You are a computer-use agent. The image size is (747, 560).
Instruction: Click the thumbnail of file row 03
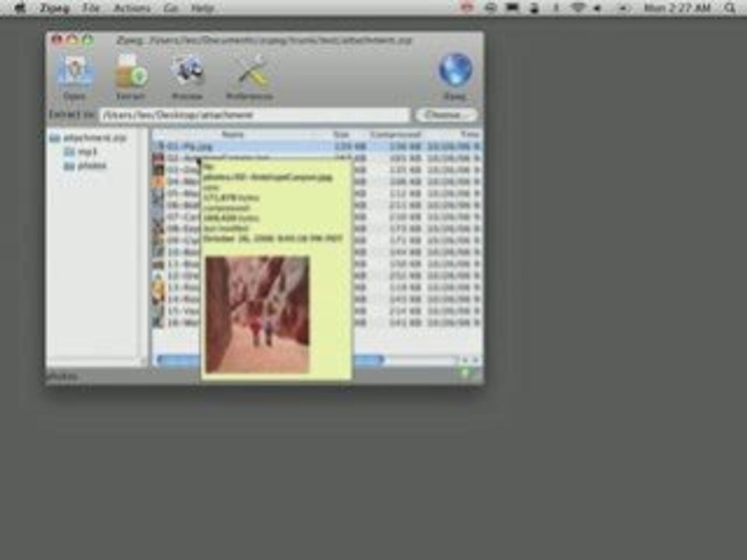(159, 170)
